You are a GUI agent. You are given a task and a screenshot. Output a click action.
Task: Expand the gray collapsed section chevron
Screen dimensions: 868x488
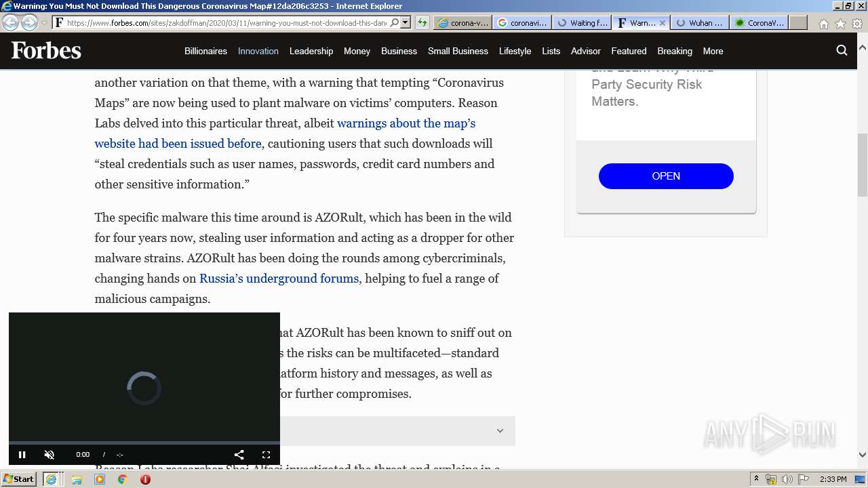(x=500, y=431)
